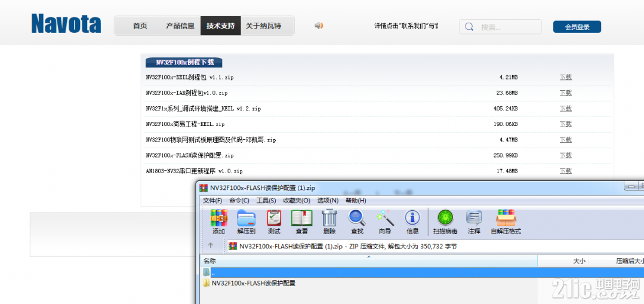644x304 pixels.
Task: Sort by the 名称 column header
Action: click(x=368, y=261)
